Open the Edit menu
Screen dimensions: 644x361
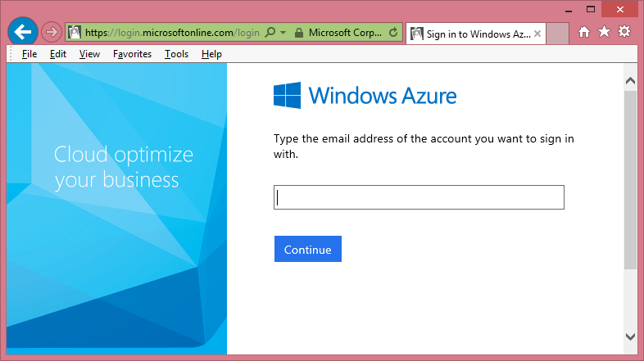coord(58,54)
